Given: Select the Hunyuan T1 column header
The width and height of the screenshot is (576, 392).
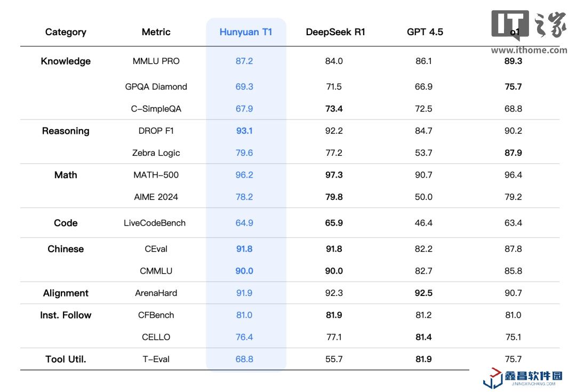Looking at the screenshot, I should pos(246,32).
